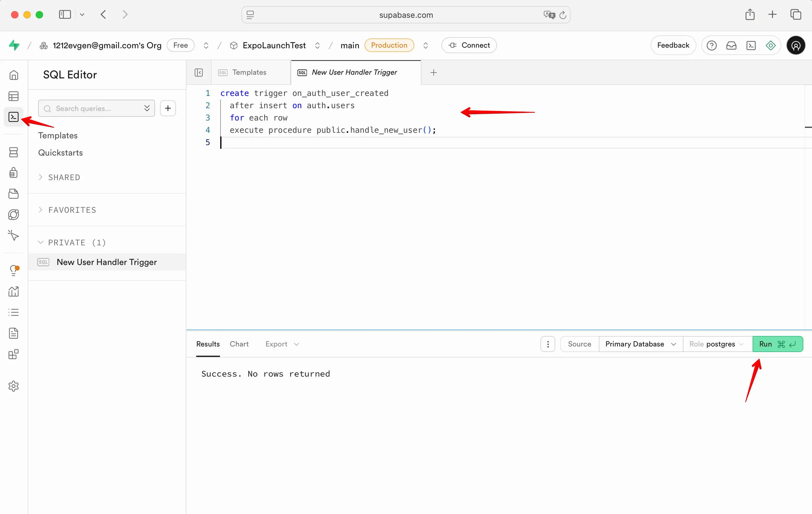Reload the page in Safari
The width and height of the screenshot is (812, 514).
click(563, 15)
